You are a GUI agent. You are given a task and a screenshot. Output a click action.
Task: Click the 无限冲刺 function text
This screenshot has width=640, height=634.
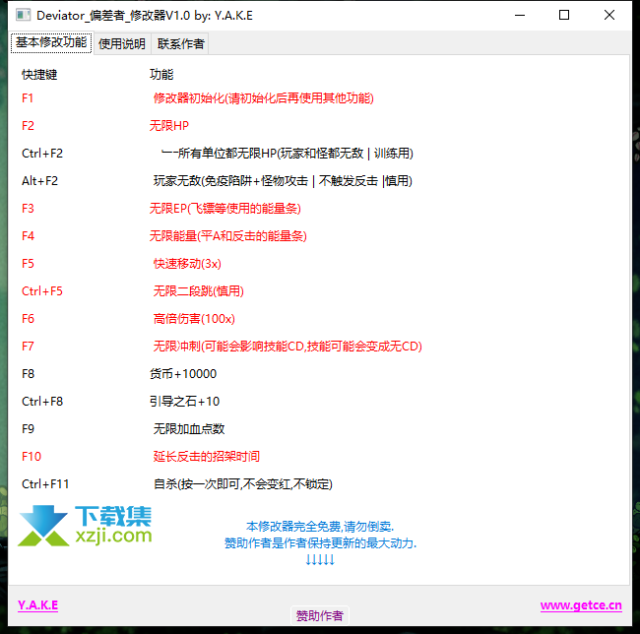click(x=287, y=346)
